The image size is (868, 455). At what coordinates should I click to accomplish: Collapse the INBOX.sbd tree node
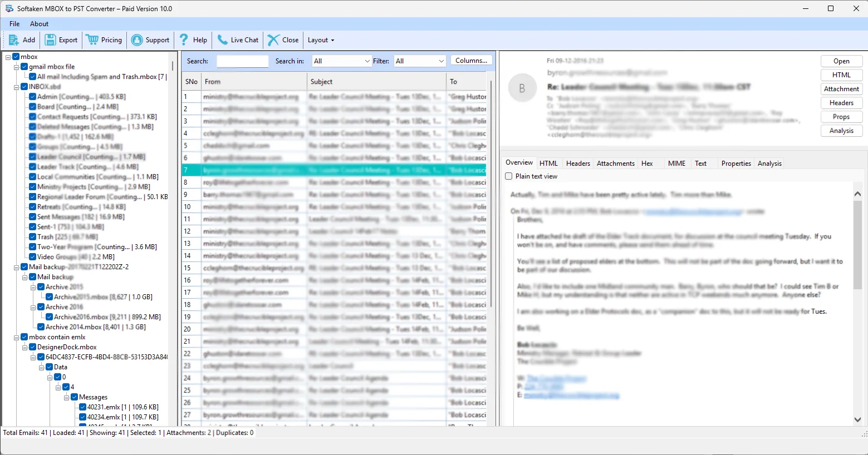point(17,87)
